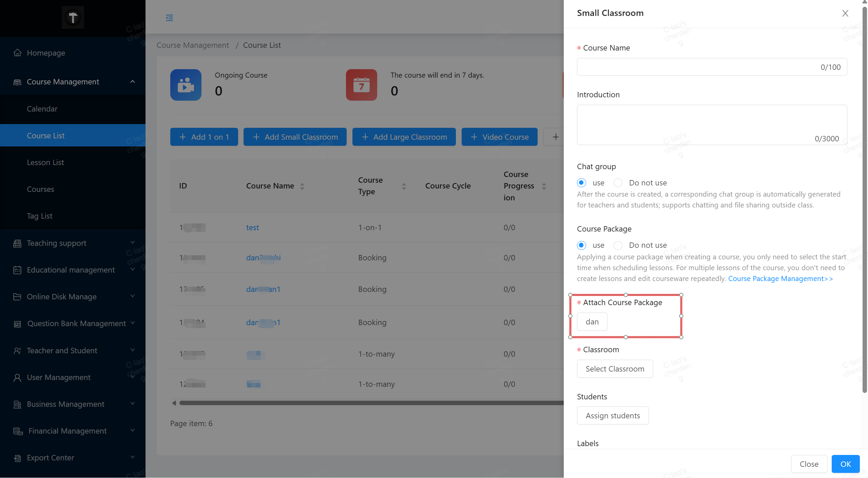The height and width of the screenshot is (478, 868).
Task: Select 'Do not use' for Course Package
Action: click(x=618, y=245)
